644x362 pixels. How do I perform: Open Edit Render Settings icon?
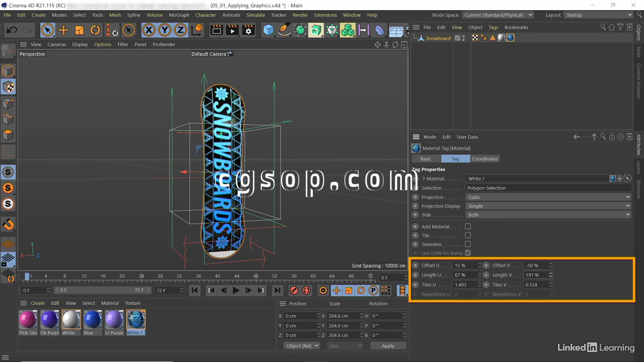point(248,30)
